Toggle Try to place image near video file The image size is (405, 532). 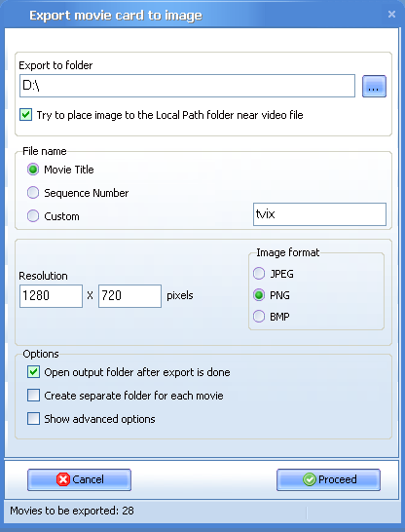(25, 115)
